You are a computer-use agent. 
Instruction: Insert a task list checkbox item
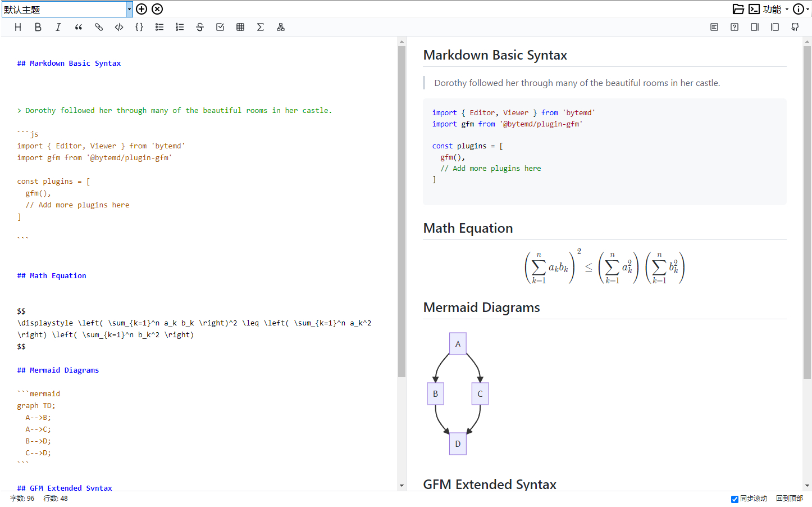tap(220, 27)
